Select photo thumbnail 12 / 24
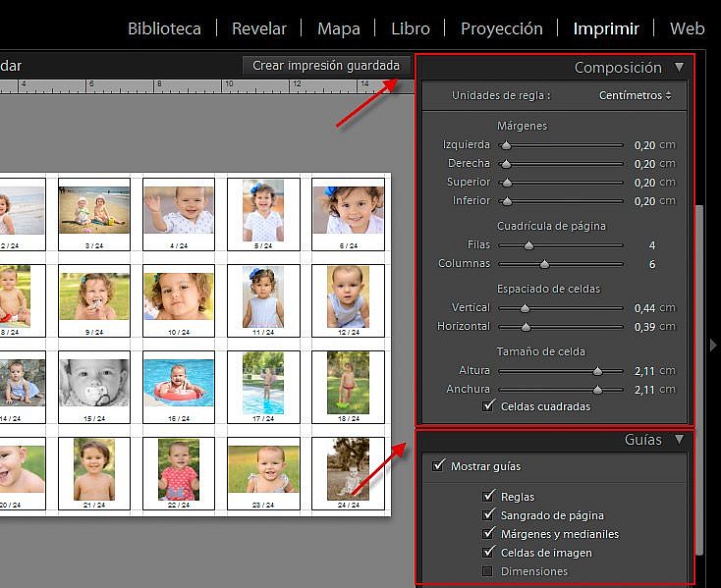 click(x=348, y=300)
